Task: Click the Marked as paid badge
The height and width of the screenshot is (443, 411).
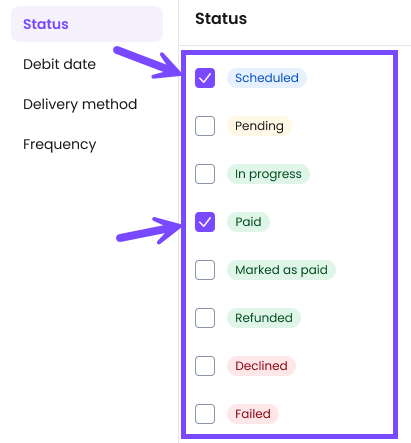Action: [x=281, y=270]
